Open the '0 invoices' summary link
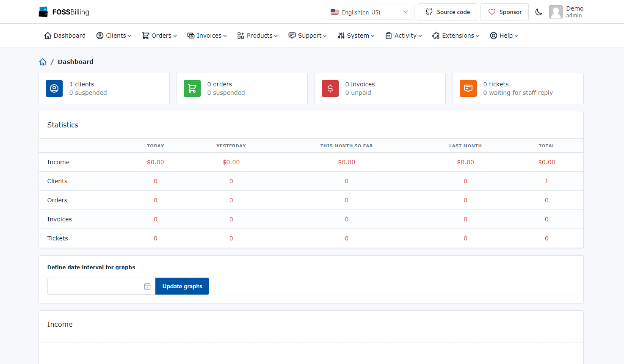 [360, 84]
